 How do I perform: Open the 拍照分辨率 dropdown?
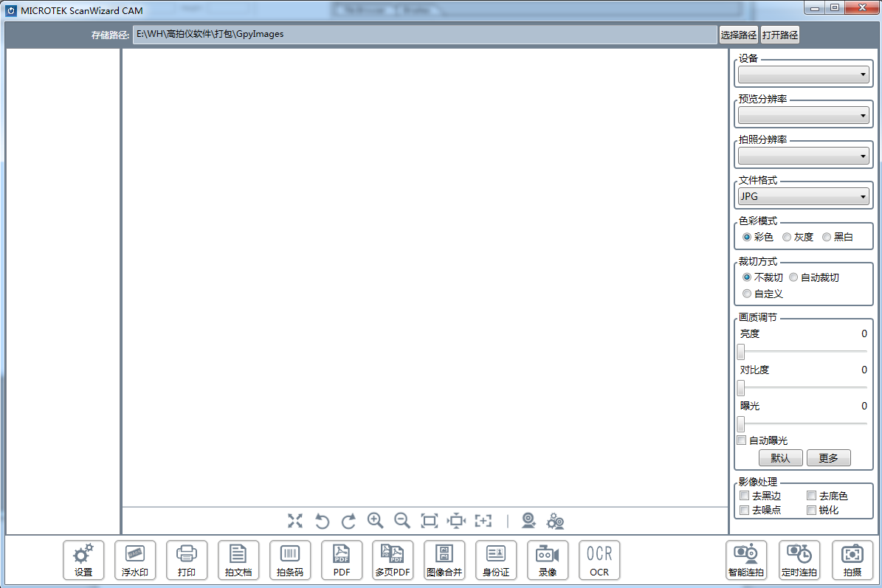[x=804, y=156]
